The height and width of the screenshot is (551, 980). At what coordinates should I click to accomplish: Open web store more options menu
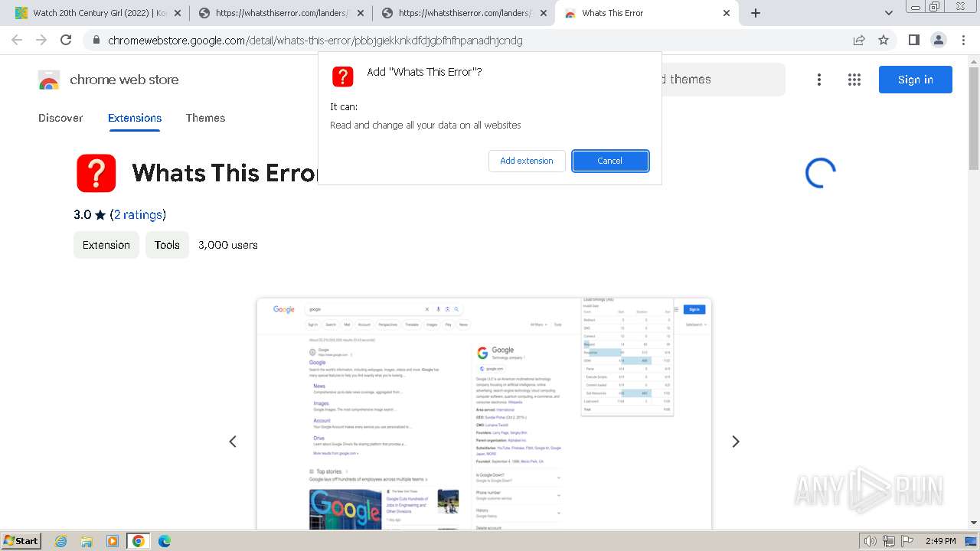(819, 80)
